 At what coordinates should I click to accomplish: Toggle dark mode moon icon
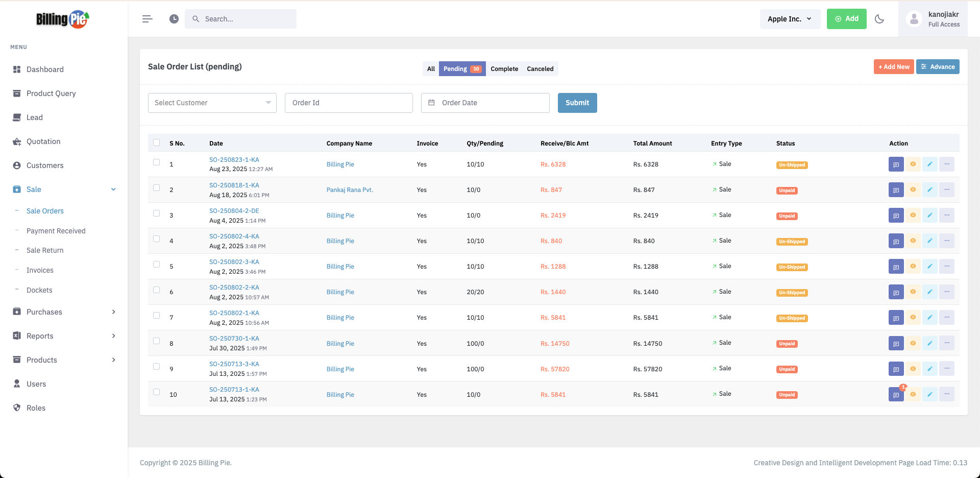879,19
